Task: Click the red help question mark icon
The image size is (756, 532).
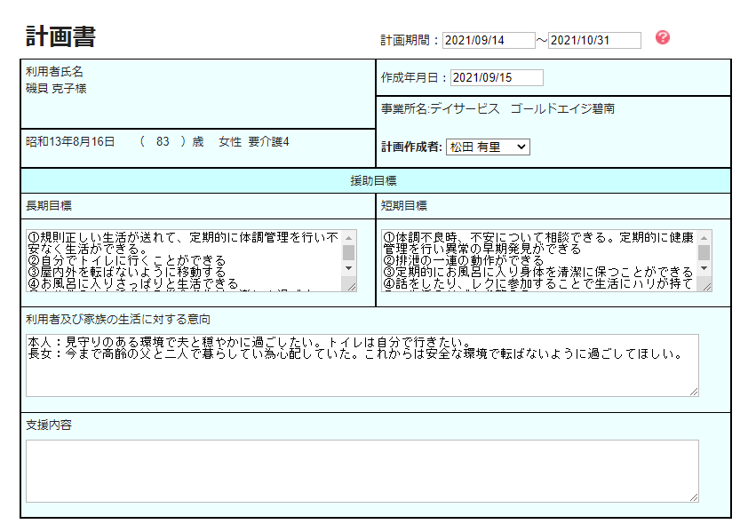Action: (x=663, y=38)
